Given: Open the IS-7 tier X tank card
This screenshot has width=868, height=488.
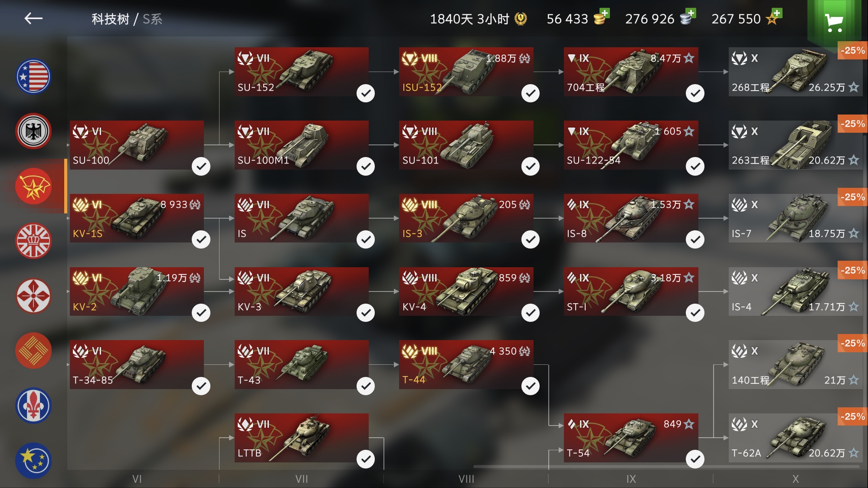Looking at the screenshot, I should (x=796, y=218).
